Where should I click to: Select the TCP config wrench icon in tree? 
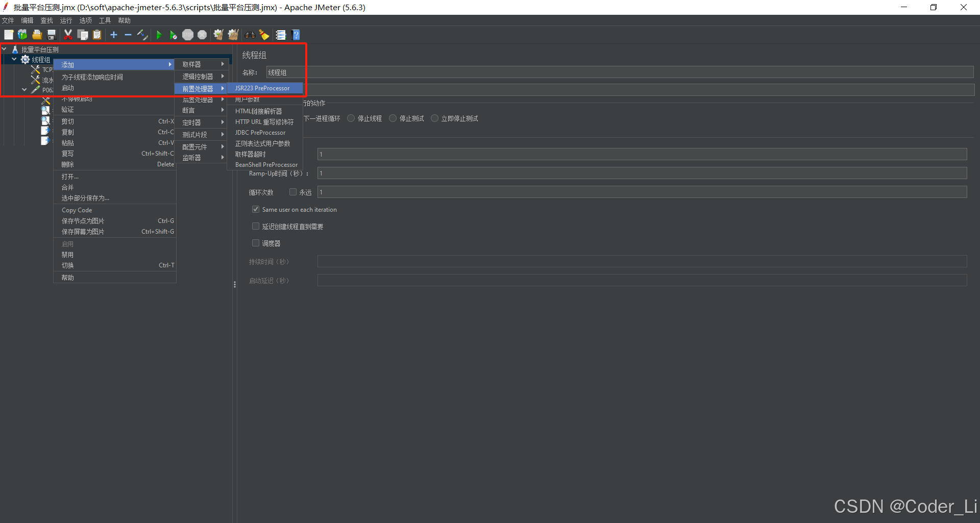click(x=35, y=70)
